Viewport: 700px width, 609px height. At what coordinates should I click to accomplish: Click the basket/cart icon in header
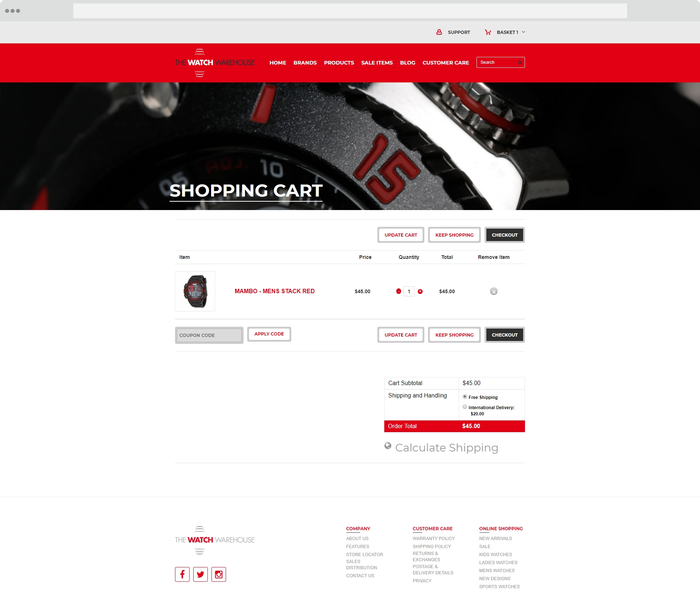[487, 32]
